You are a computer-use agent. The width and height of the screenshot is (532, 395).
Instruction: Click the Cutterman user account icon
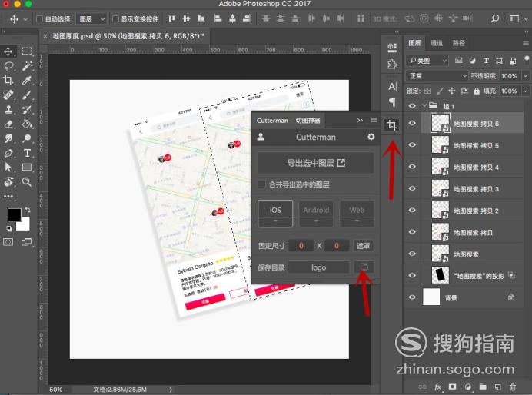pos(261,137)
